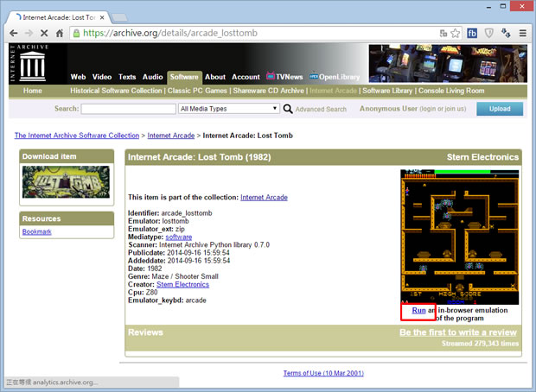Open the Chrome hamburger menu
536x392 pixels.
coord(523,33)
